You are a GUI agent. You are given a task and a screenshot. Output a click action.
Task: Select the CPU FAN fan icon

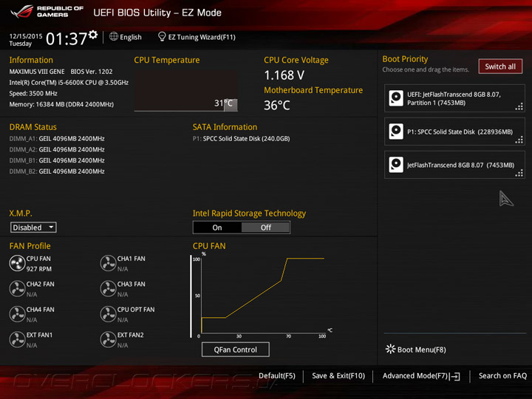pos(17,263)
